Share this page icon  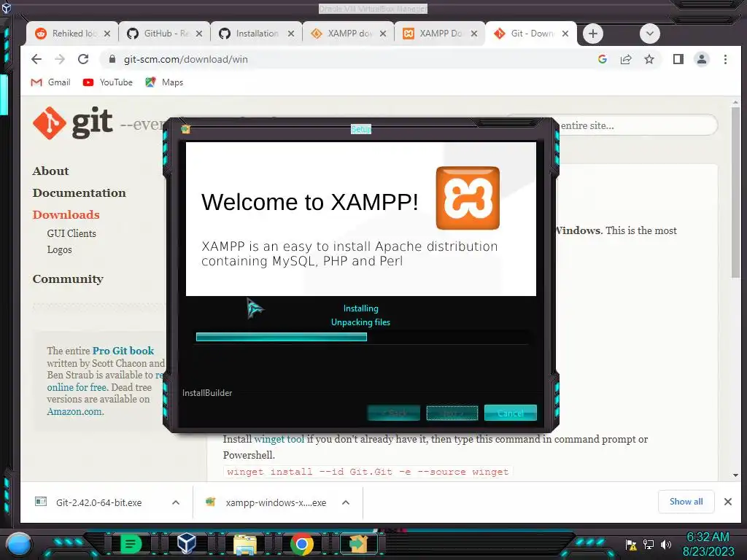(x=626, y=59)
